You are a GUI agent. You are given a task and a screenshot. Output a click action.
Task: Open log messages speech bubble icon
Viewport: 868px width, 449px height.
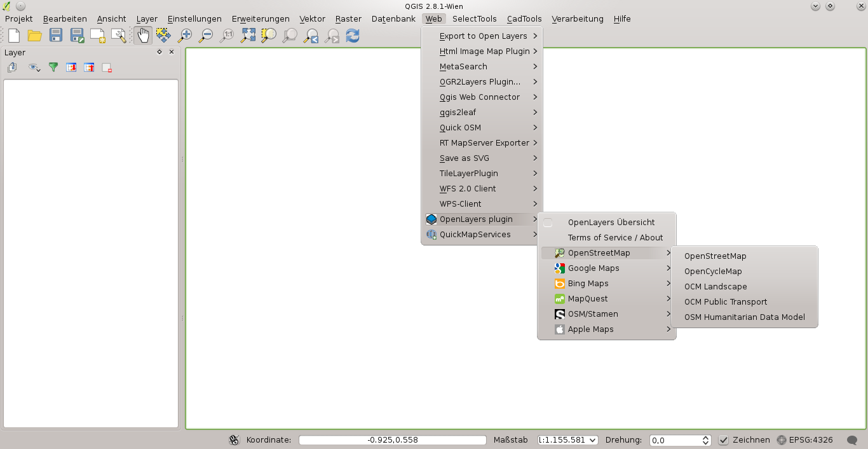click(852, 440)
